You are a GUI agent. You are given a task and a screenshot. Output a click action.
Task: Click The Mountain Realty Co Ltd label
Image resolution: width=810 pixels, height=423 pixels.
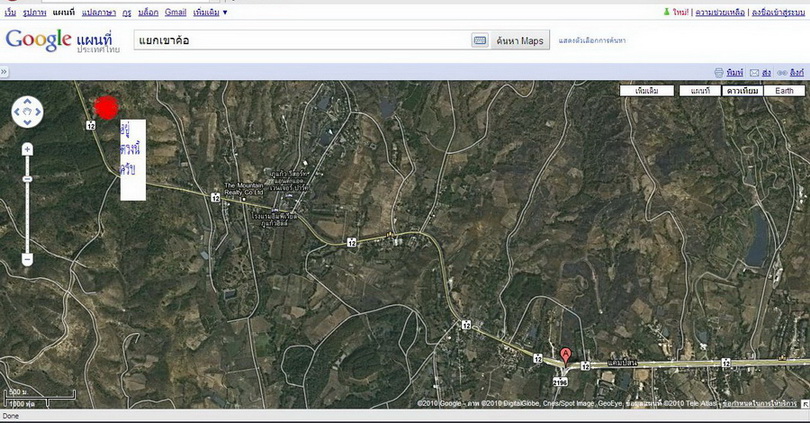pos(244,189)
